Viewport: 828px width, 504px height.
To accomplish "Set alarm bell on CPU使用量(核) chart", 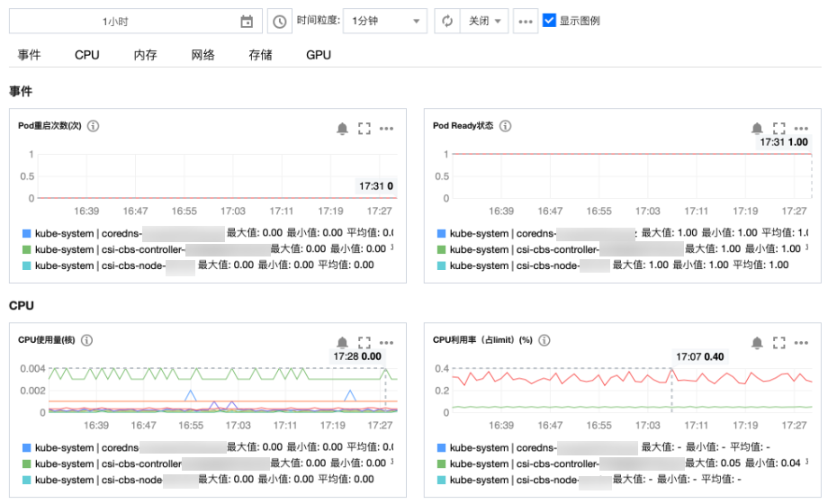I will click(342, 342).
